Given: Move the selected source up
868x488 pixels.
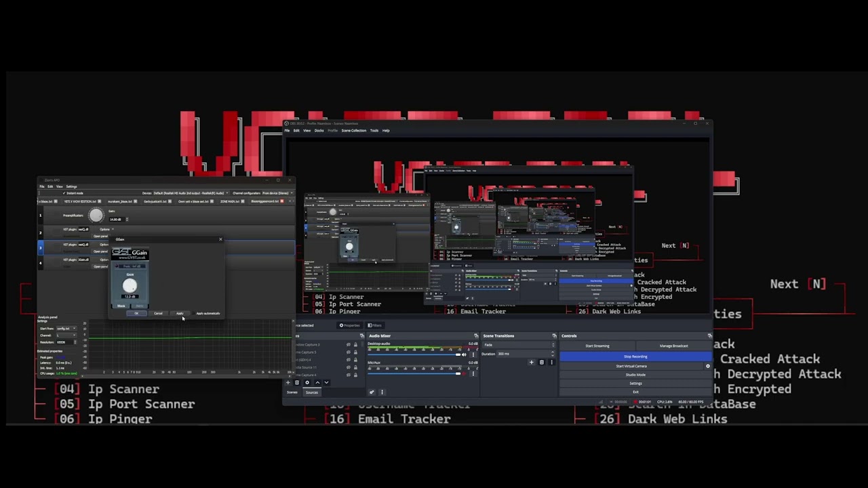Looking at the screenshot, I should 317,382.
